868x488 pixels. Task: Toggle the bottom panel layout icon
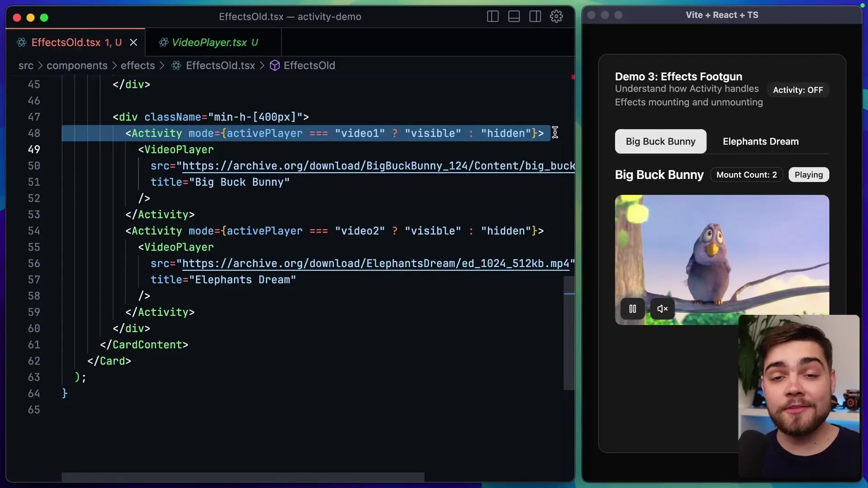click(514, 17)
